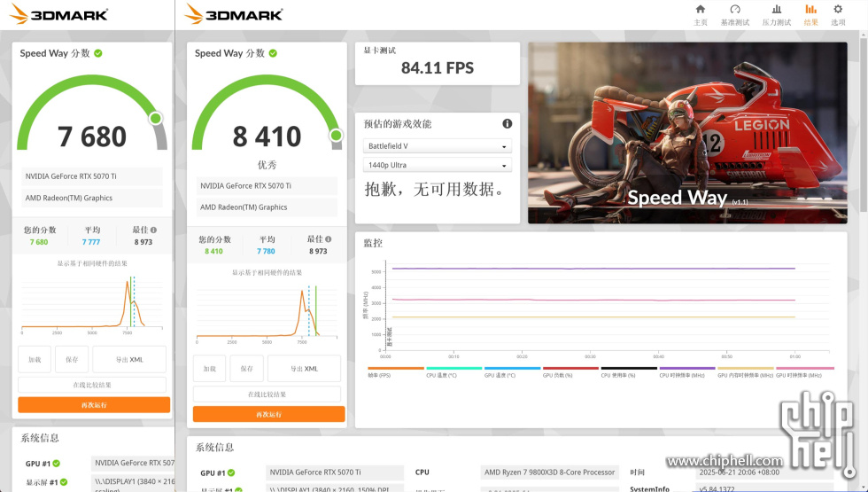The image size is (868, 492).
Task: Click the 2025-06-21 20:06 time field
Action: [763, 472]
